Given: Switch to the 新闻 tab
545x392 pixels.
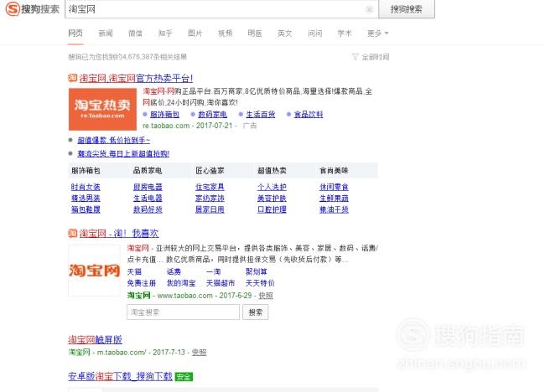Looking at the screenshot, I should pyautogui.click(x=106, y=34).
